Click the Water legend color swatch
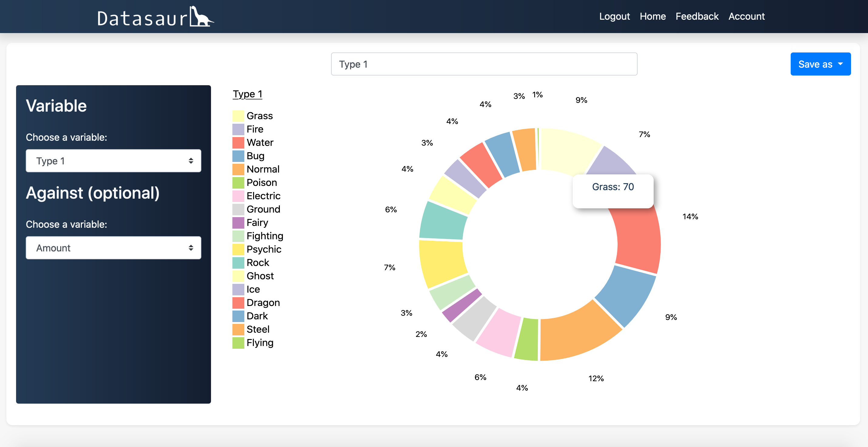The width and height of the screenshot is (868, 447). click(x=238, y=142)
